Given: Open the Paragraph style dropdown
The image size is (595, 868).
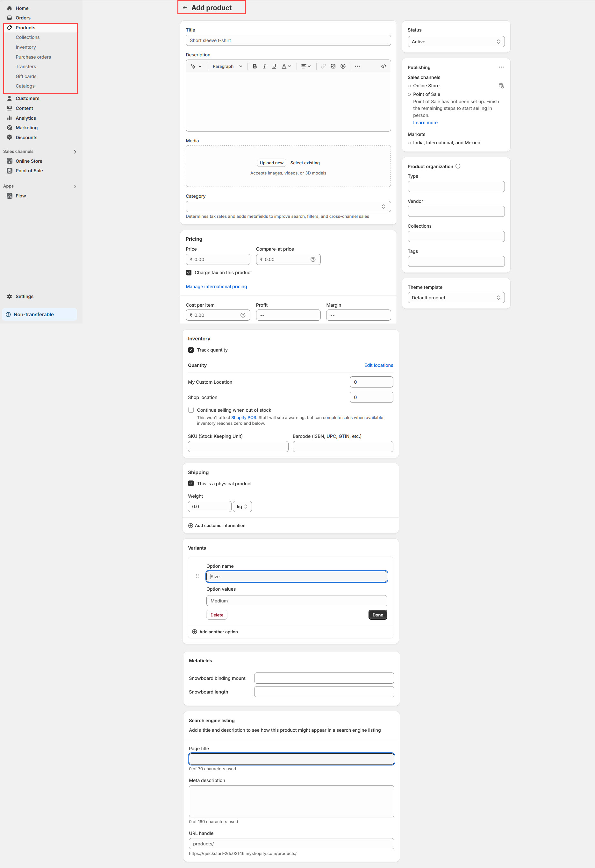Looking at the screenshot, I should point(227,66).
